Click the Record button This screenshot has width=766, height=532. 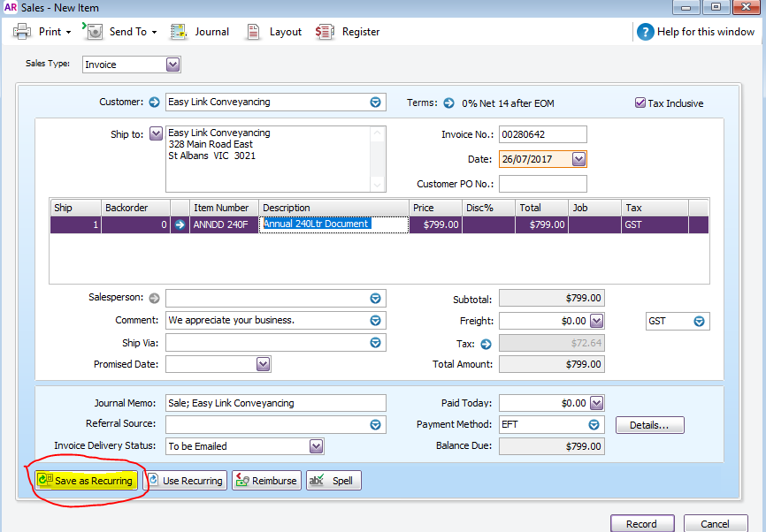click(642, 524)
